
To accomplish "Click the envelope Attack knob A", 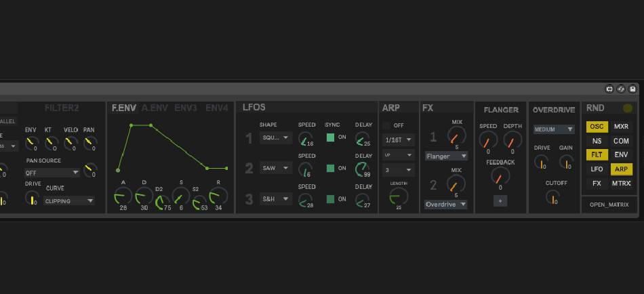I will 123,196.
